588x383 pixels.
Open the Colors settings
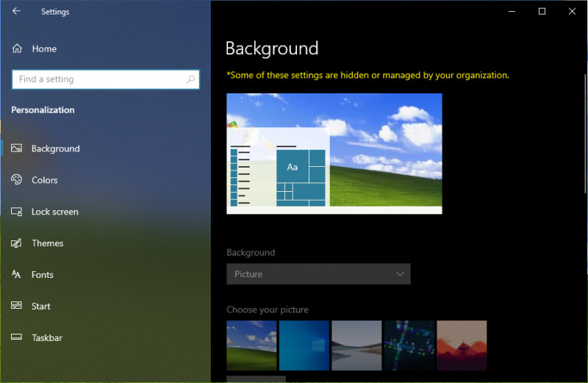[106, 179]
